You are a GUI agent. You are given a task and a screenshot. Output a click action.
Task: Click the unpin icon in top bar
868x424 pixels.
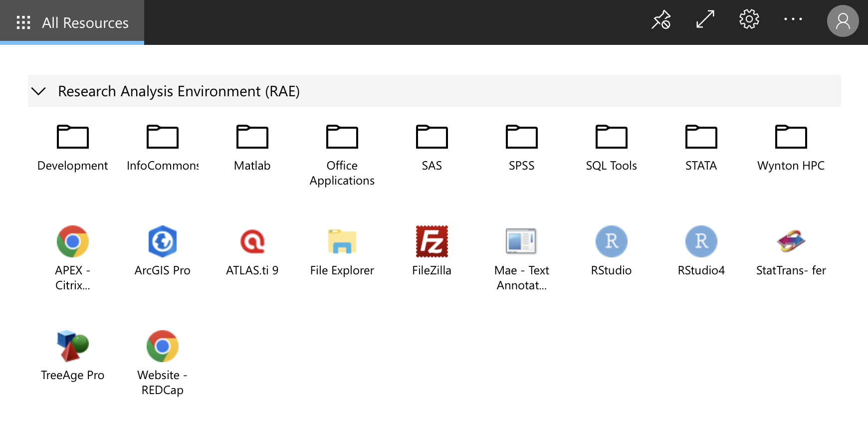(x=661, y=20)
